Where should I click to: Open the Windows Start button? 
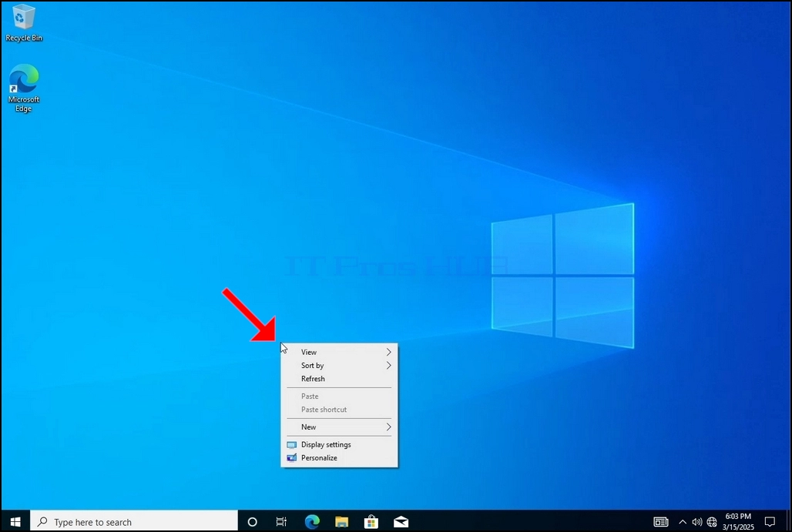(15, 521)
